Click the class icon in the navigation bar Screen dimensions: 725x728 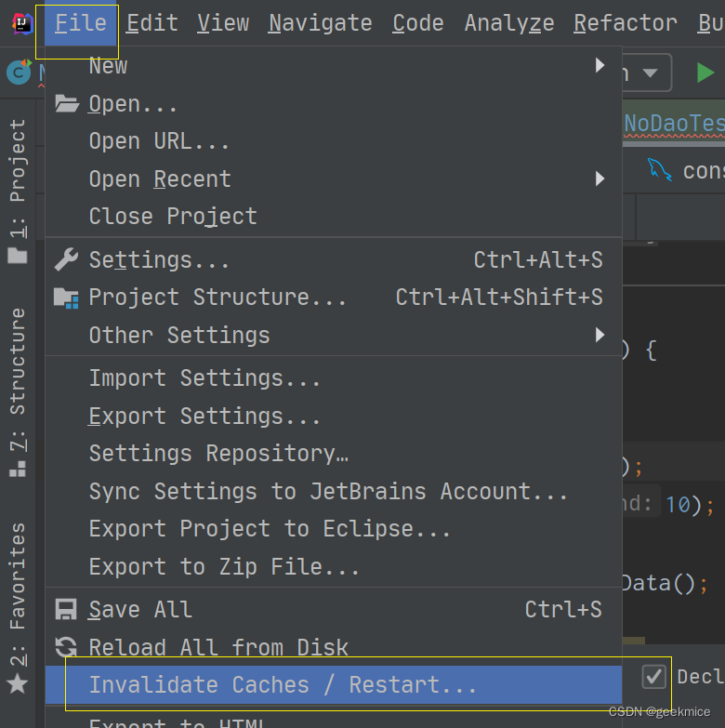coord(19,73)
